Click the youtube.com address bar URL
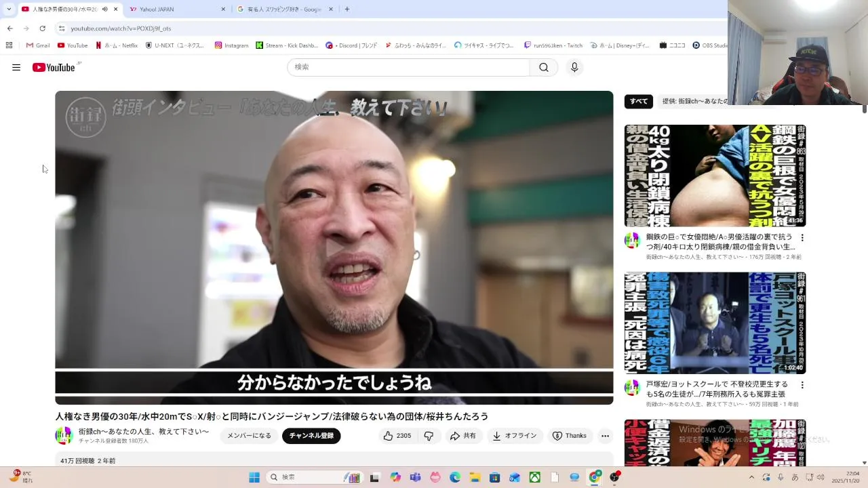This screenshot has height=488, width=868. pos(121,28)
